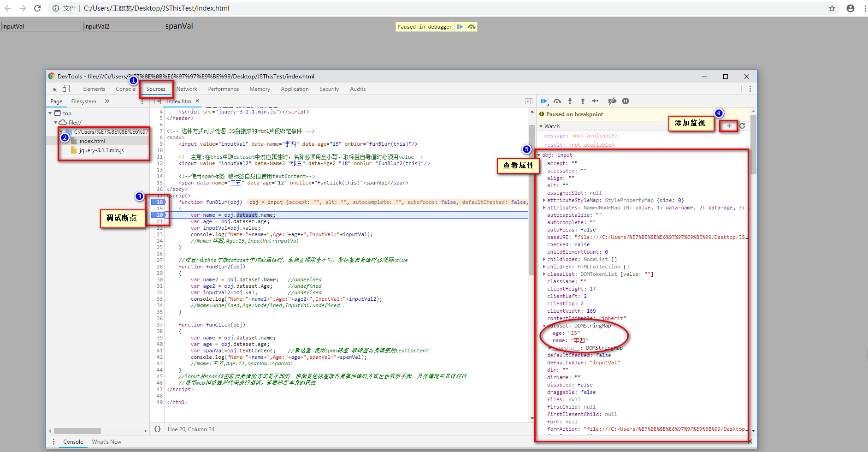Switch to Elements tab

(94, 89)
